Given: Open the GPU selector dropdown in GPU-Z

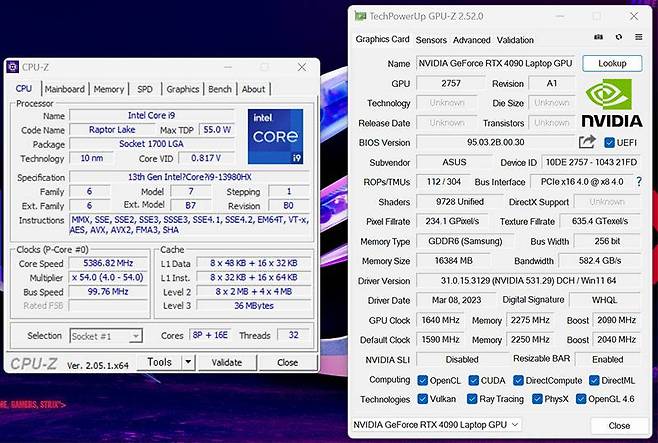Looking at the screenshot, I should [436, 425].
